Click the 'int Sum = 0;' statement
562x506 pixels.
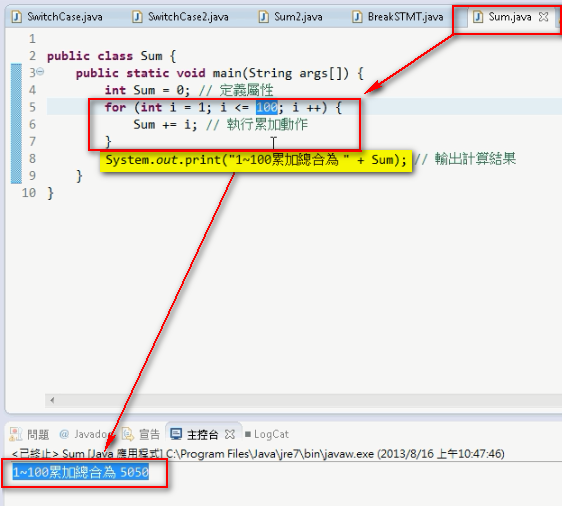click(x=147, y=90)
